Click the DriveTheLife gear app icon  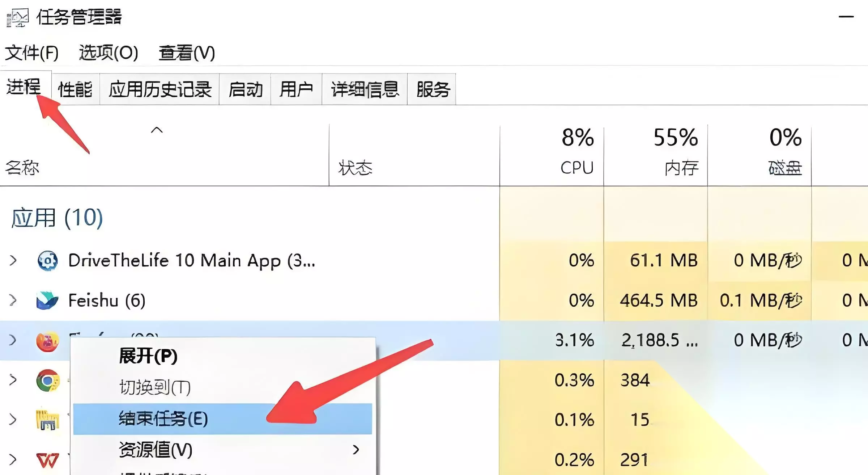pyautogui.click(x=47, y=261)
